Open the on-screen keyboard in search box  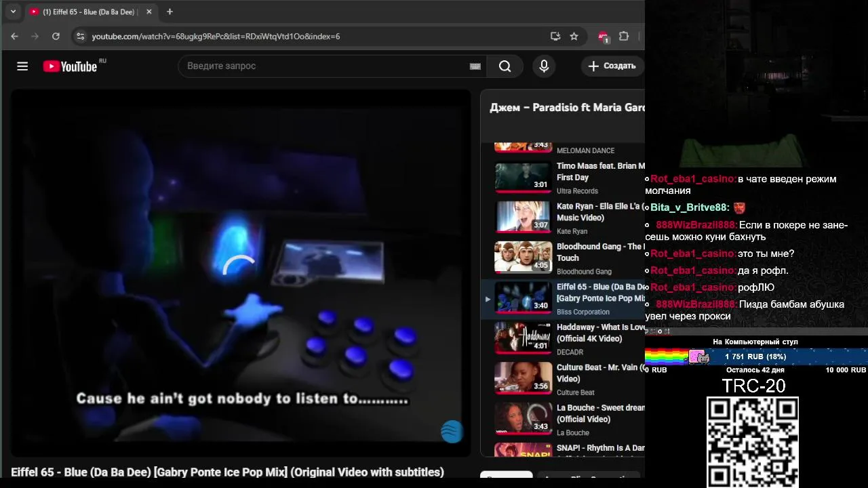tap(475, 66)
